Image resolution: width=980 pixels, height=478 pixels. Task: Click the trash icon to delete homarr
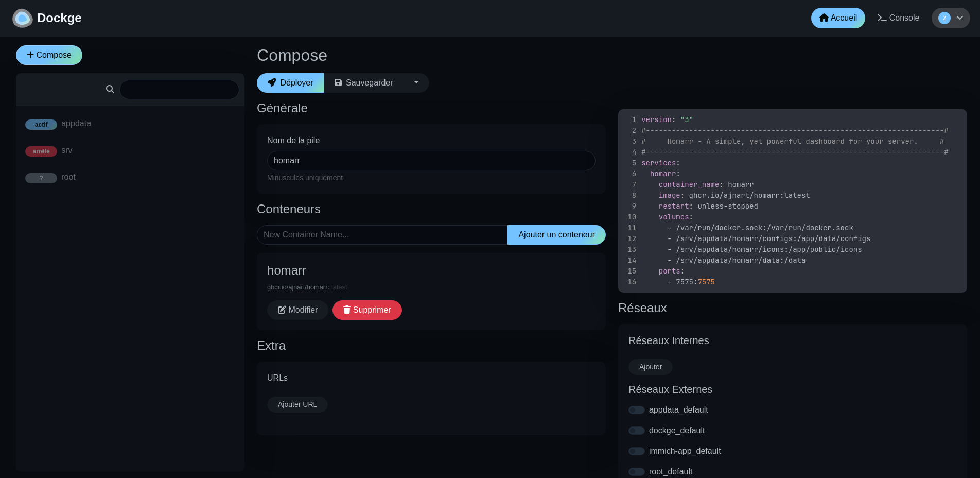click(346, 310)
